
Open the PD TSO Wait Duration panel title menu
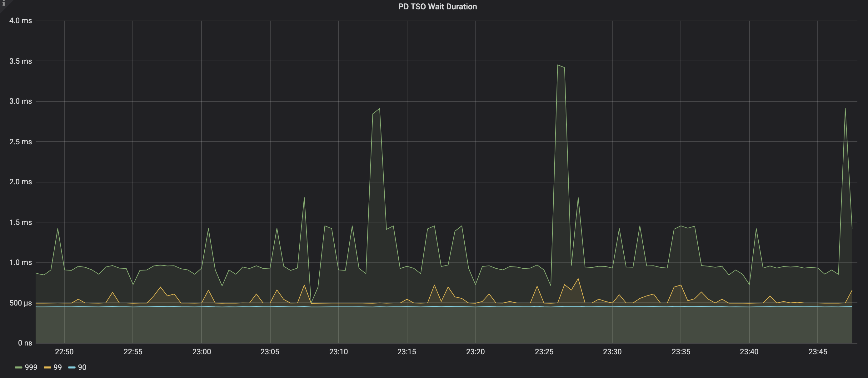coord(437,7)
